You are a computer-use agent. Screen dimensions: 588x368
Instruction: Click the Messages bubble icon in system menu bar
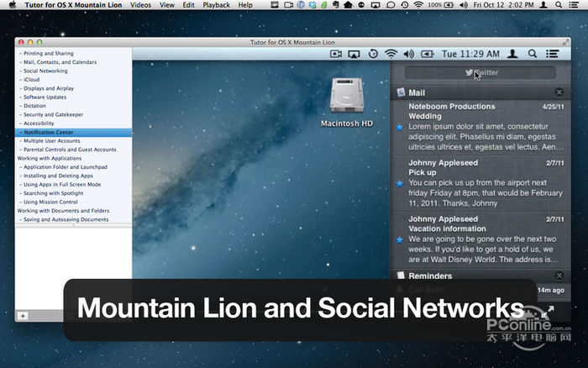click(391, 5)
